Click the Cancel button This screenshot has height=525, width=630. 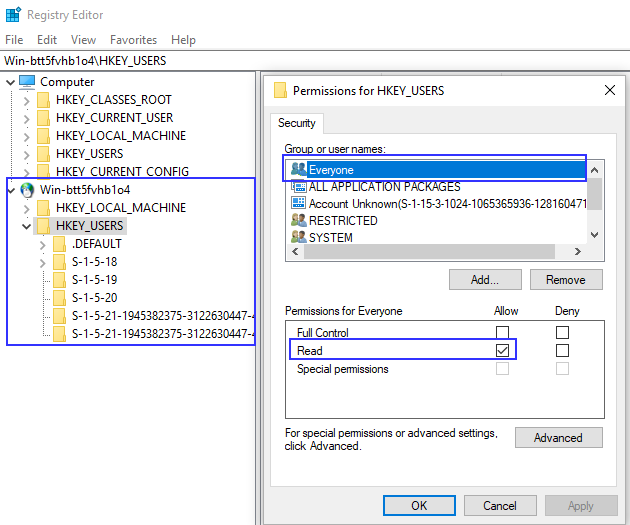pos(500,505)
